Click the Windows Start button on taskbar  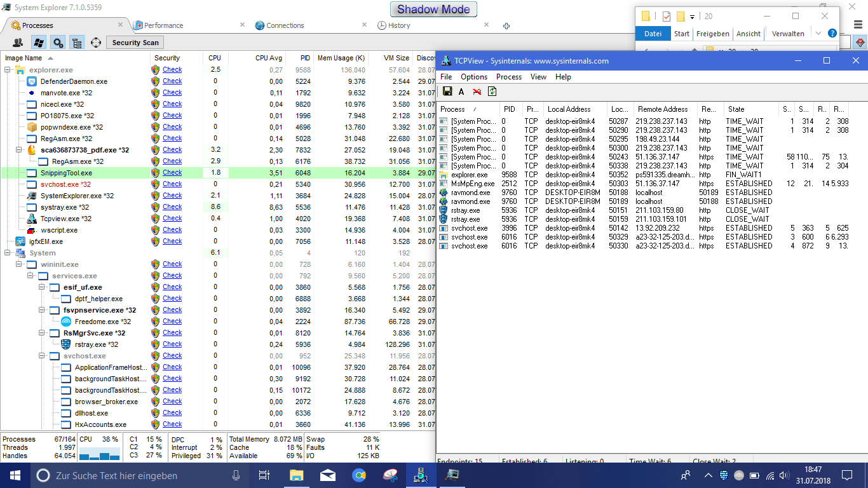(15, 475)
